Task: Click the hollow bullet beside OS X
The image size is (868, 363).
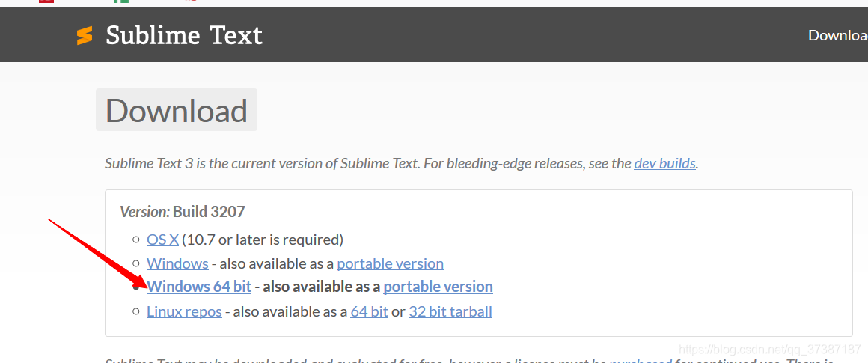Action: click(x=136, y=240)
